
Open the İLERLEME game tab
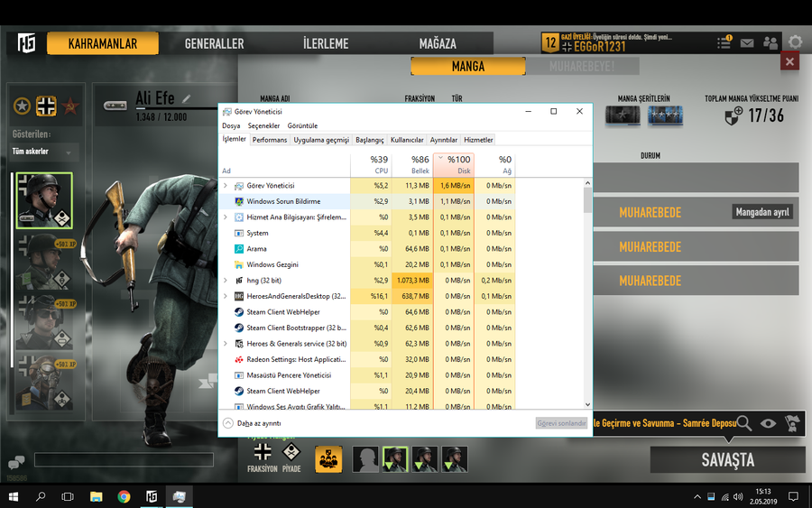pos(326,43)
